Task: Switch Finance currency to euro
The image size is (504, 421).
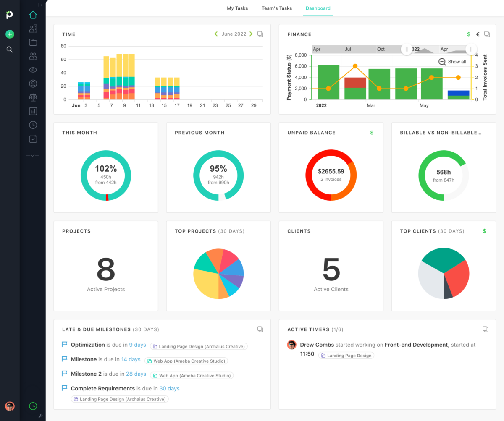Action: [478, 34]
